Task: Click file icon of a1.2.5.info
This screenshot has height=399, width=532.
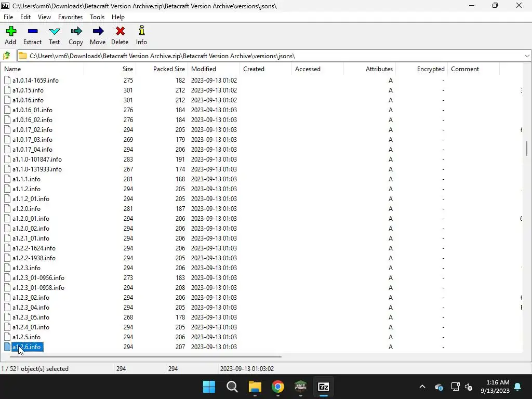Action: coord(7,337)
